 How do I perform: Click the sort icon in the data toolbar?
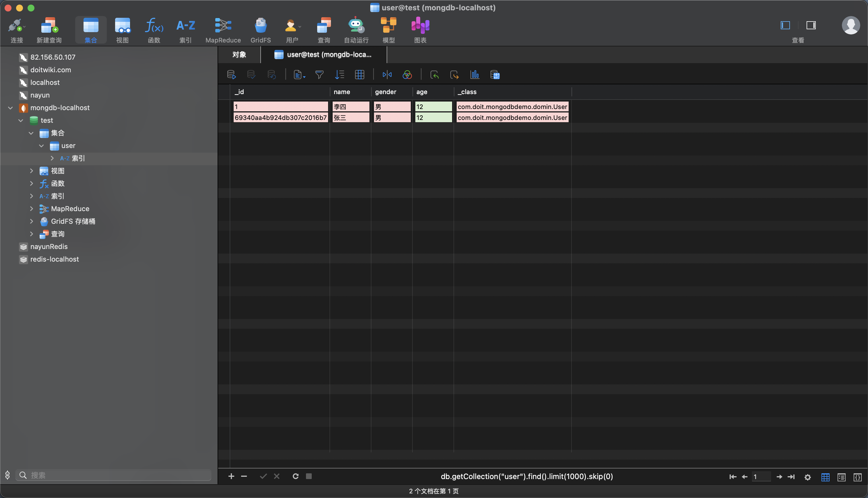(339, 75)
